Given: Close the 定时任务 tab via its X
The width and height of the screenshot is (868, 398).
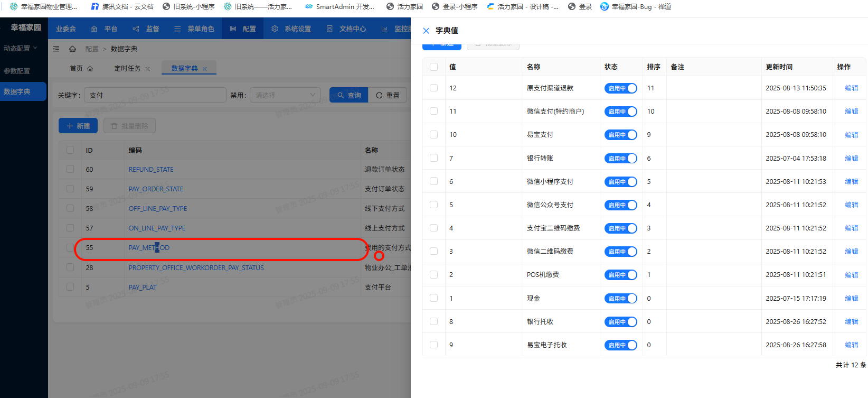Looking at the screenshot, I should pyautogui.click(x=148, y=69).
